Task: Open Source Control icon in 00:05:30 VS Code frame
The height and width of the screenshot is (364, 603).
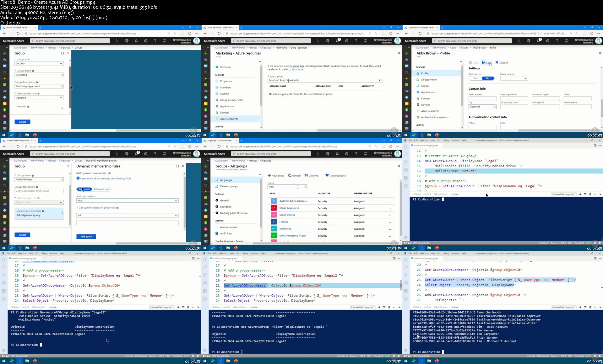Action: (x=205, y=275)
